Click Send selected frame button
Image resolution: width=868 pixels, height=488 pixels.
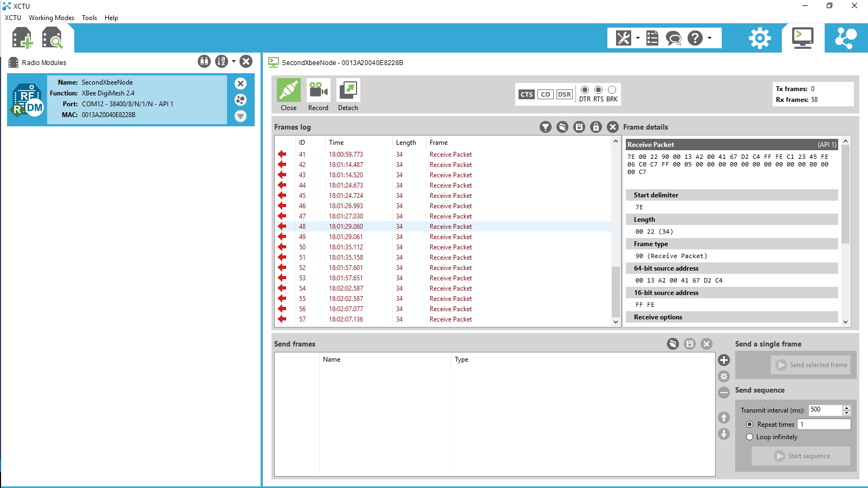[x=811, y=365]
